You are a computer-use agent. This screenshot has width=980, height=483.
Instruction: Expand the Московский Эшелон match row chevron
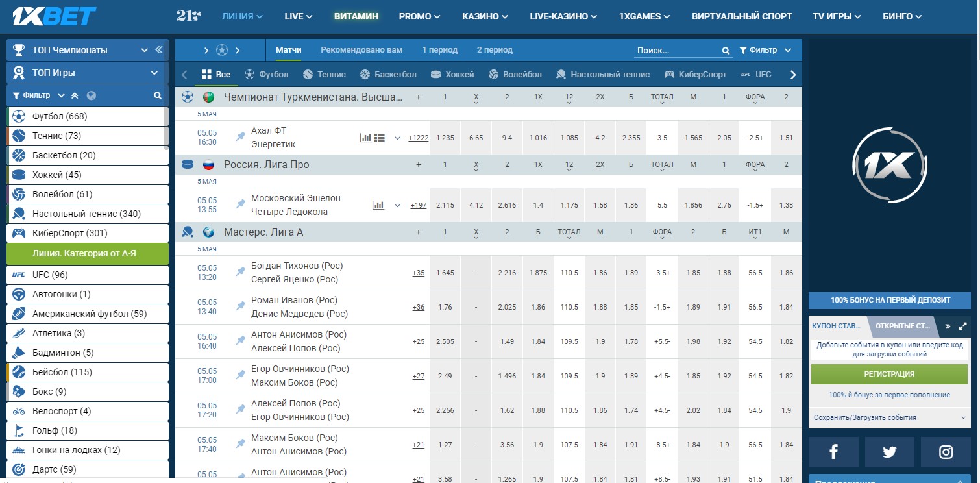[x=398, y=205]
